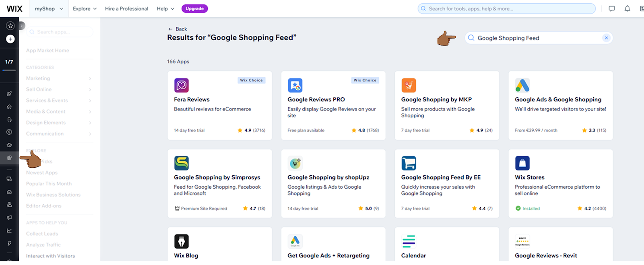Open the Google Reviews - Revit icon
The width and height of the screenshot is (644, 265).
tap(522, 241)
